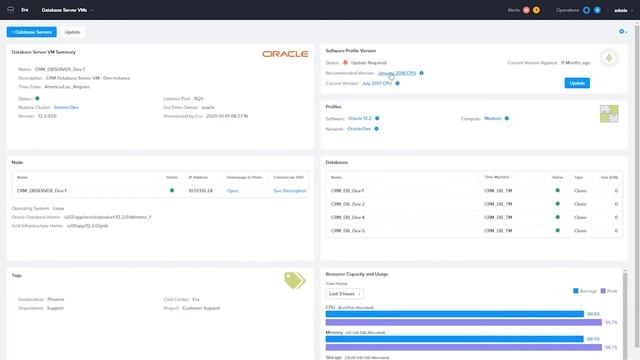Screen dimensions: 640x360
Task: Click the purple Memory peak usage bar
Action: (x=464, y=347)
